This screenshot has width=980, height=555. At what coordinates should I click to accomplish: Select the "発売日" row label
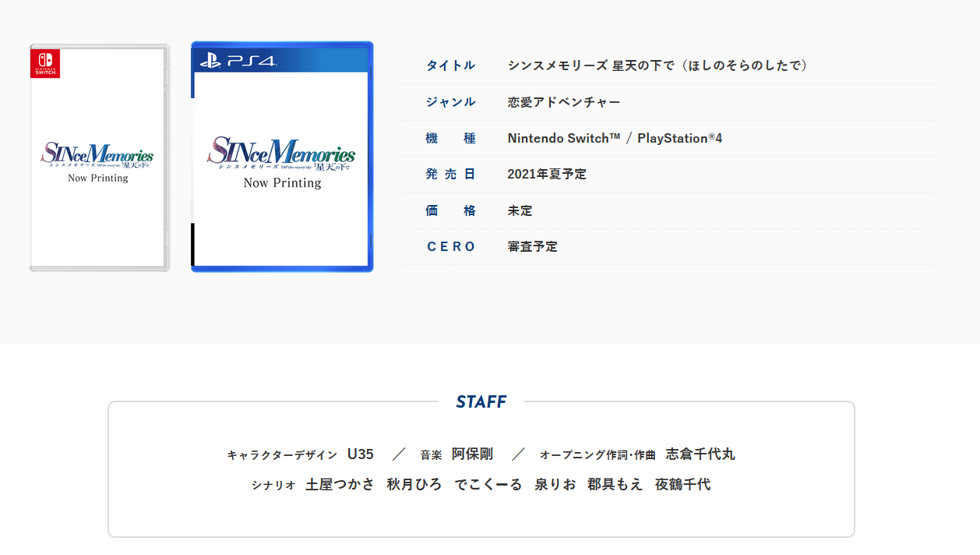pyautogui.click(x=450, y=174)
